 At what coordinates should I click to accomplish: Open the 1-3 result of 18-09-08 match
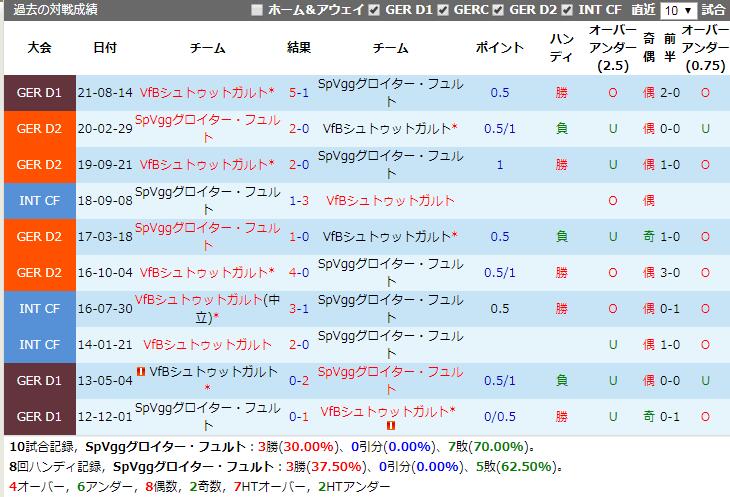click(299, 201)
